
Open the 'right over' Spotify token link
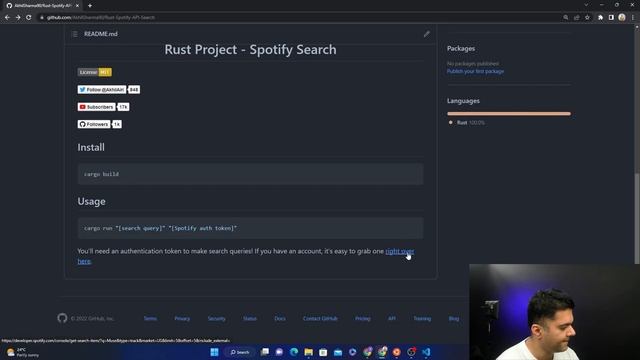click(400, 251)
